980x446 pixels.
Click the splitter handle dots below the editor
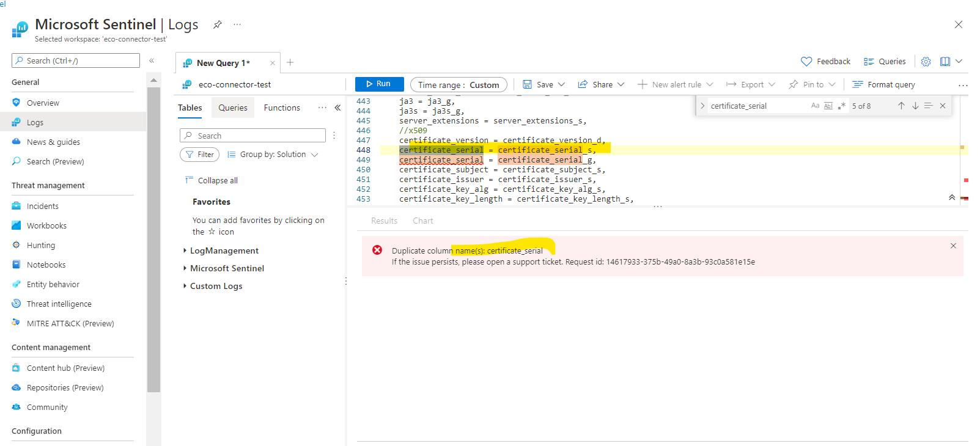(657, 207)
